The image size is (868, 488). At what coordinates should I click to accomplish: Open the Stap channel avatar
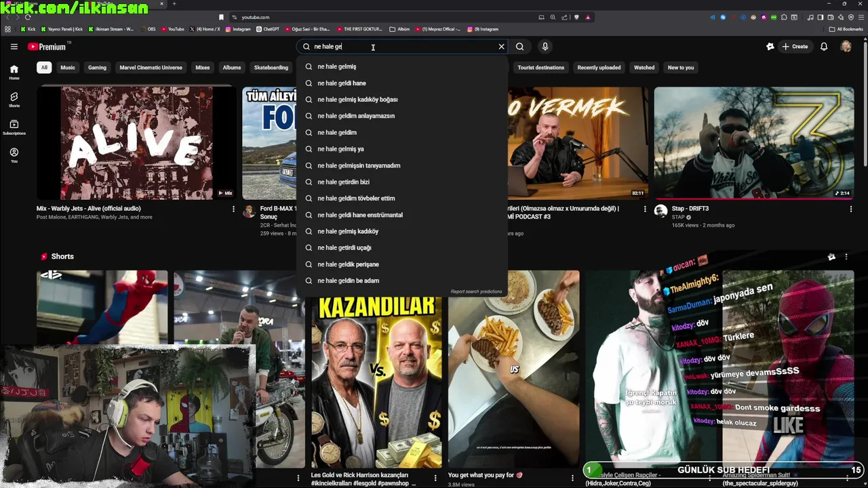pos(660,211)
